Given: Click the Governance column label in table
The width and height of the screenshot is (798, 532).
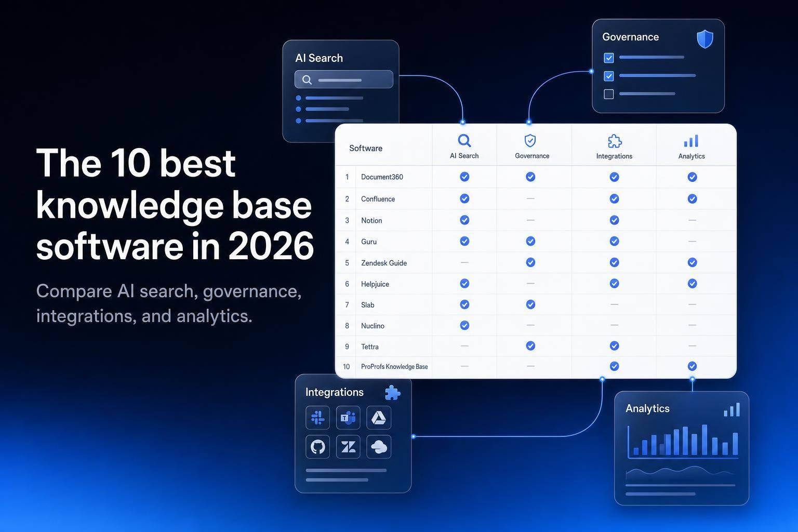Looking at the screenshot, I should click(532, 156).
